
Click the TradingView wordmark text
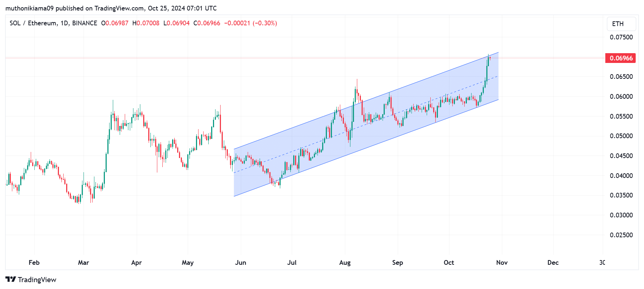point(37,280)
